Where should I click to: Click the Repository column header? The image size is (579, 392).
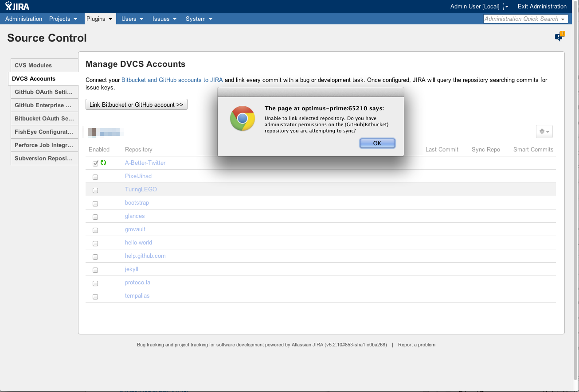pos(139,149)
